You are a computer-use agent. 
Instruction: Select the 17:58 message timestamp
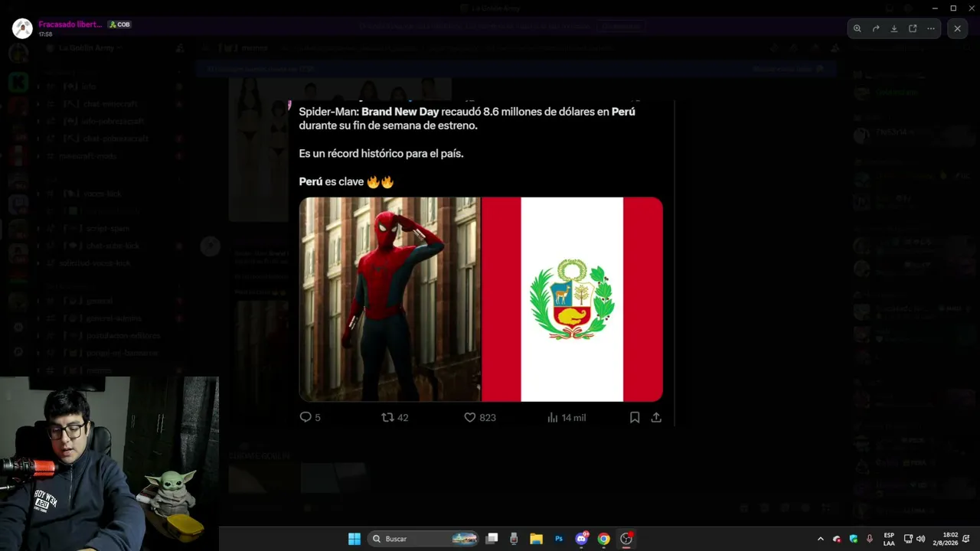pos(45,34)
